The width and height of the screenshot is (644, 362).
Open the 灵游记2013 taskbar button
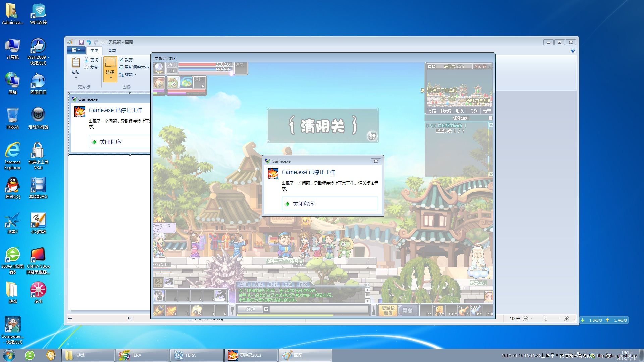[251, 355]
